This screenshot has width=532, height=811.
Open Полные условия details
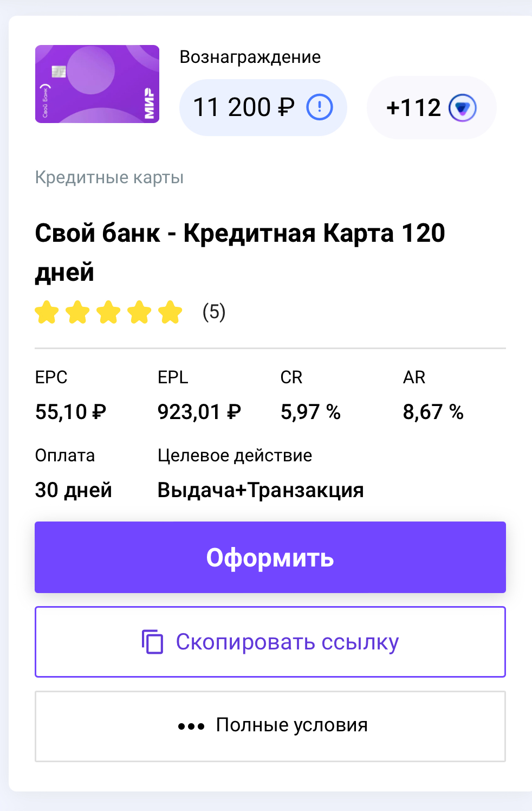point(270,726)
